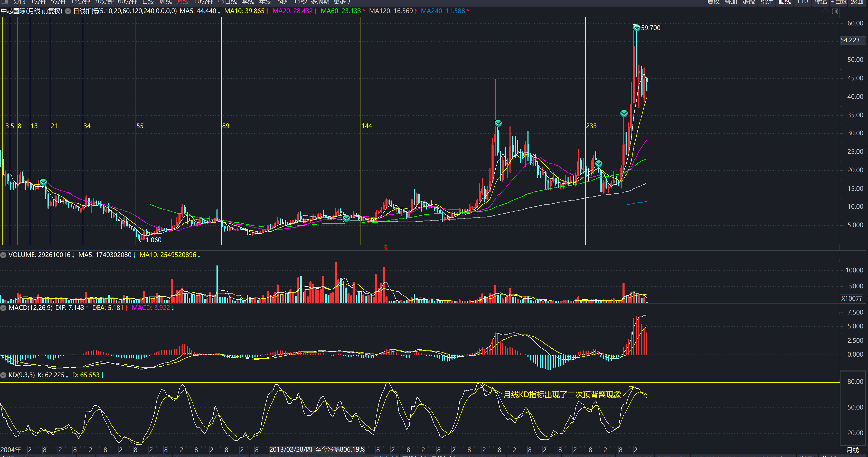The width and height of the screenshot is (868, 457).
Task: Click the MA240: 11.588 readout
Action: click(x=445, y=11)
